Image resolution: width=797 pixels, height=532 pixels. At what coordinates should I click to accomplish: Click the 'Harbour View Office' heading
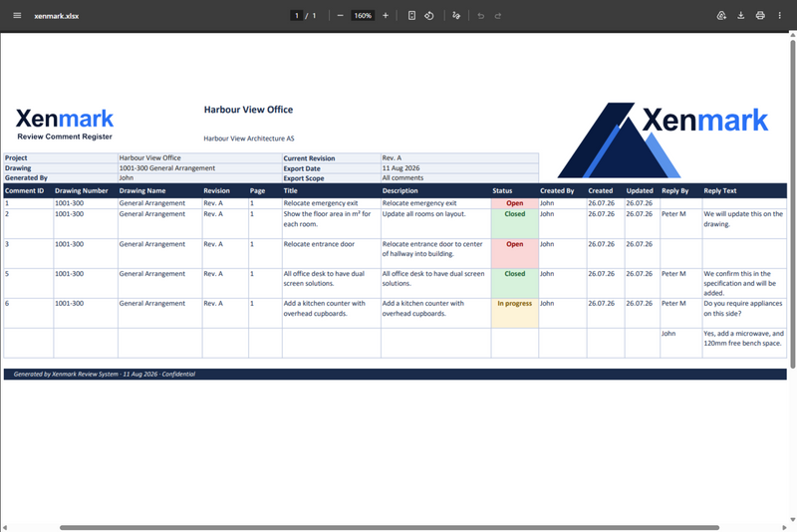(248, 110)
